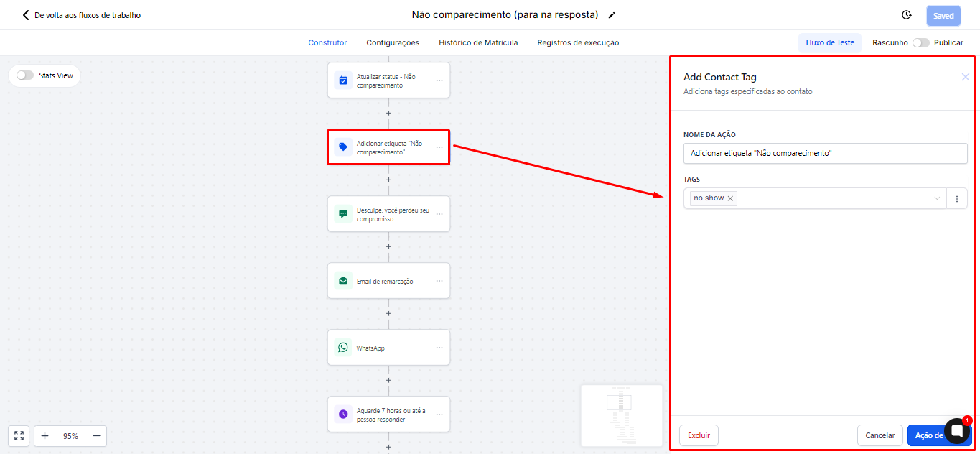Click the WhatsApp action icon
Image resolution: width=980 pixels, height=454 pixels.
pos(343,348)
